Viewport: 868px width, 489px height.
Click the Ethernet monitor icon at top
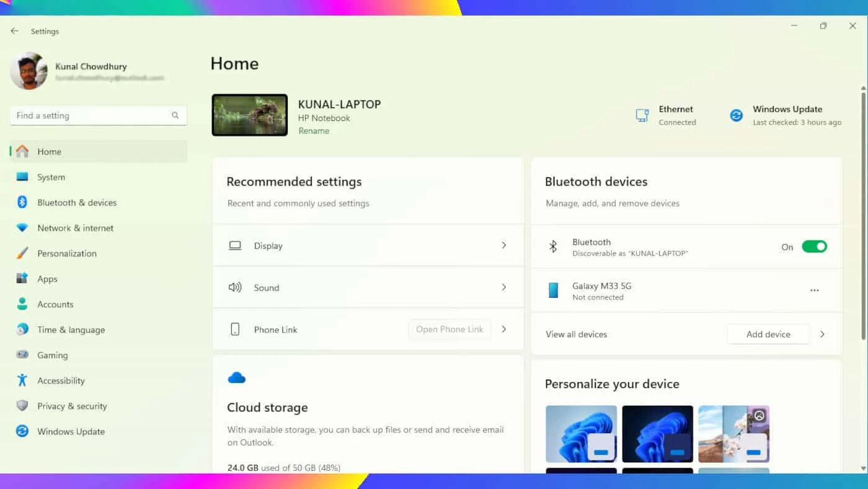[642, 115]
